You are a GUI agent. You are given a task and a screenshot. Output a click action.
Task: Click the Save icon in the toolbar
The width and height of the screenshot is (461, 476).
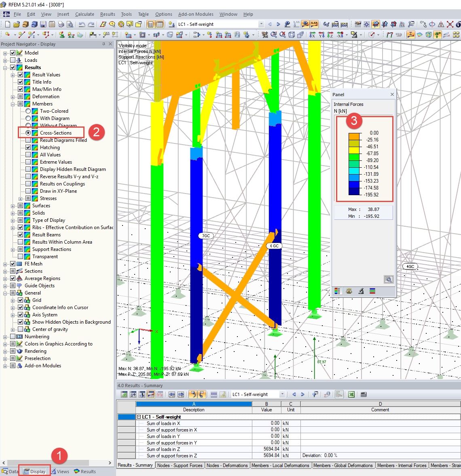coord(43,24)
